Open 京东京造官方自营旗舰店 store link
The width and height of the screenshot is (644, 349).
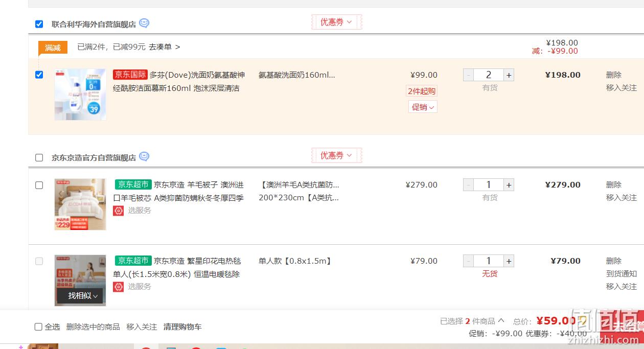coord(94,157)
